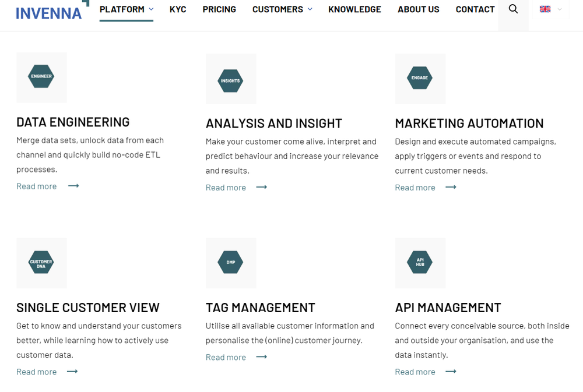Click the arrow next to Data Engineering's Read more
This screenshot has width=583, height=392.
click(x=72, y=186)
